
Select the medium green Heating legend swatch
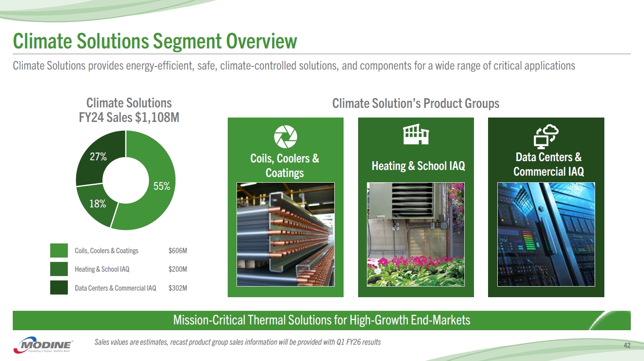[x=59, y=269]
